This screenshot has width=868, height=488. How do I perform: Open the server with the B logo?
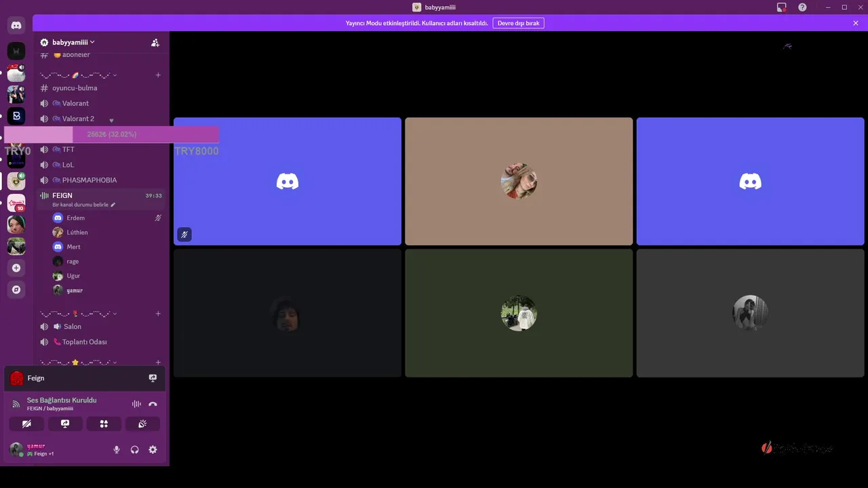16,116
